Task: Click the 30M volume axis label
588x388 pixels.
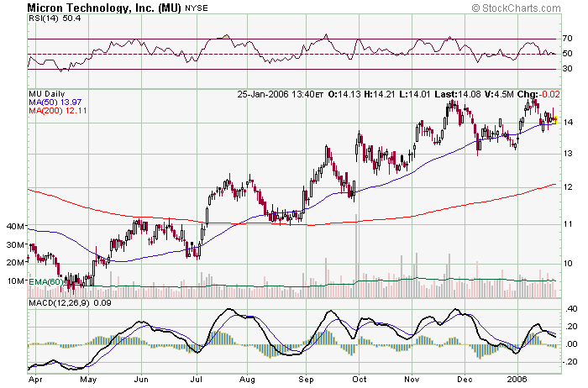Action: [x=15, y=244]
